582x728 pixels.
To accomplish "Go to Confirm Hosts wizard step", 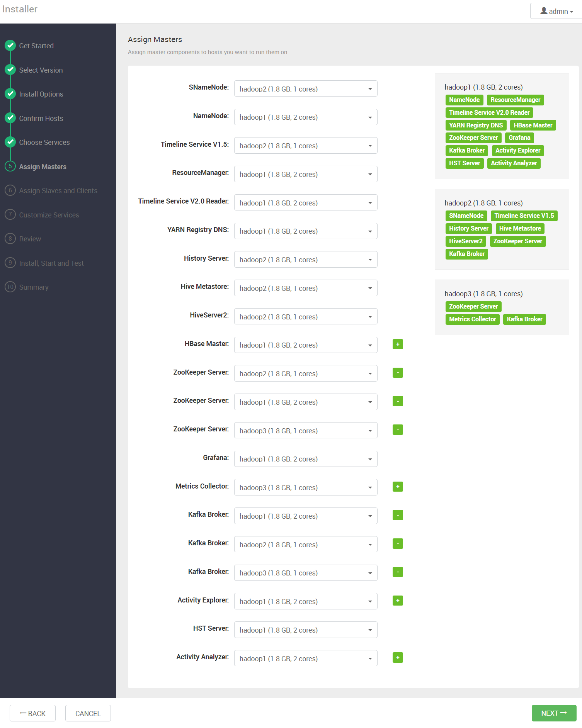I will (x=41, y=118).
